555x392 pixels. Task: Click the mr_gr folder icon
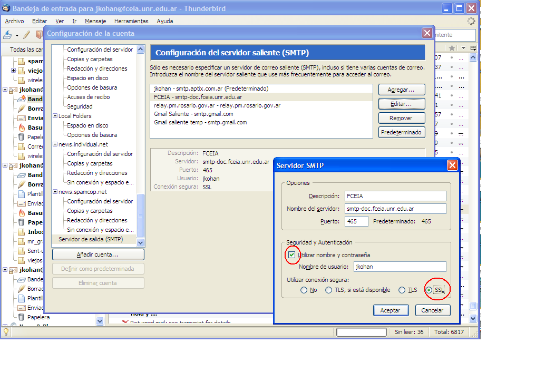[22, 242]
